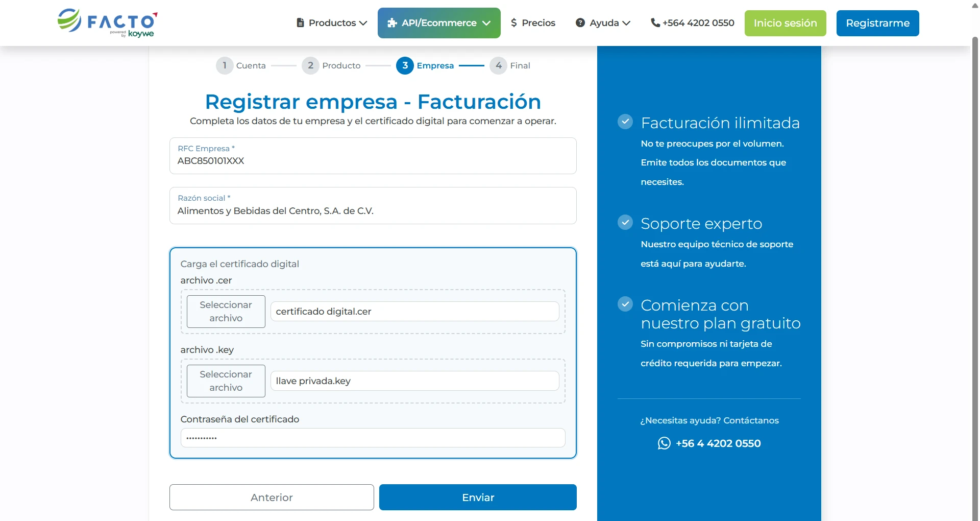Expand the Productos dropdown chevron
Image resolution: width=980 pixels, height=521 pixels.
pos(363,23)
